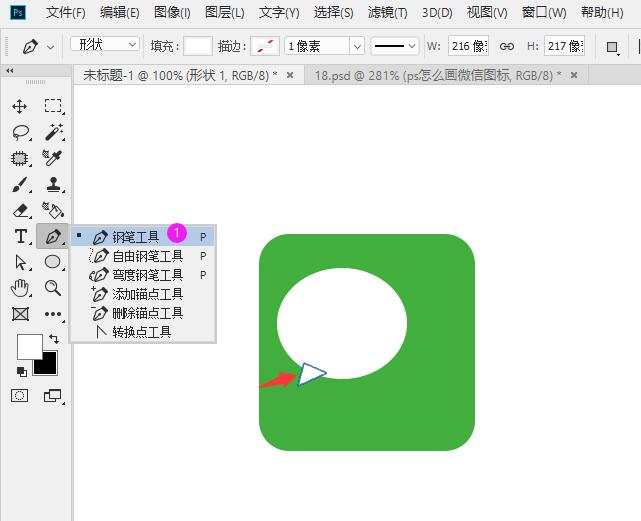This screenshot has height=521, width=641.
Task: Select the Hand tool
Action: (19, 288)
